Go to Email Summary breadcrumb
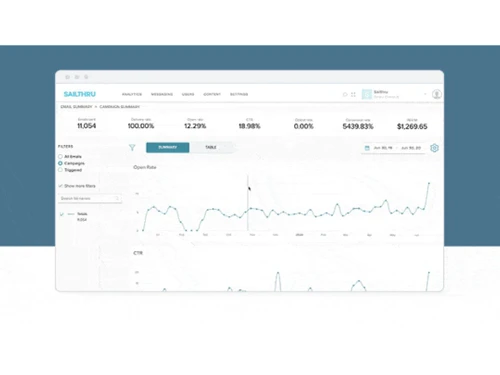 76,107
